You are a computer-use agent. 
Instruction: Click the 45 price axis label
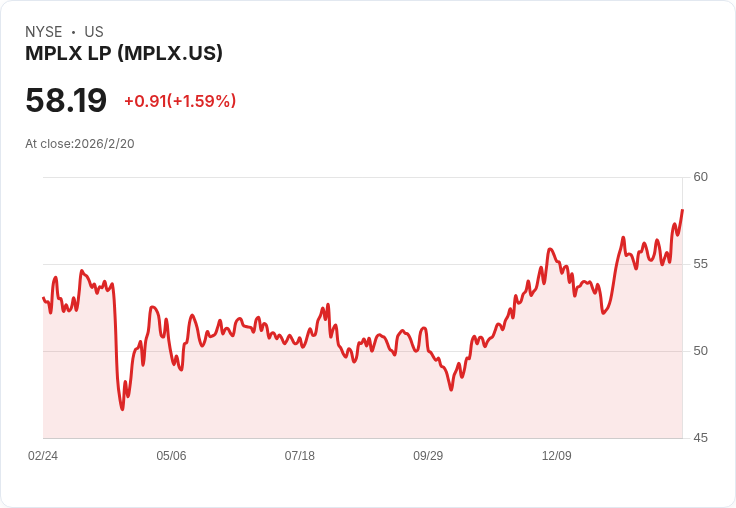coord(700,438)
